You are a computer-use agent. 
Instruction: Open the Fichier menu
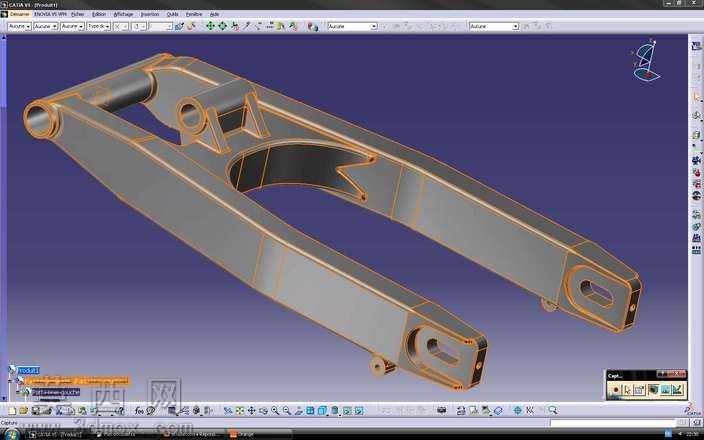tap(77, 14)
